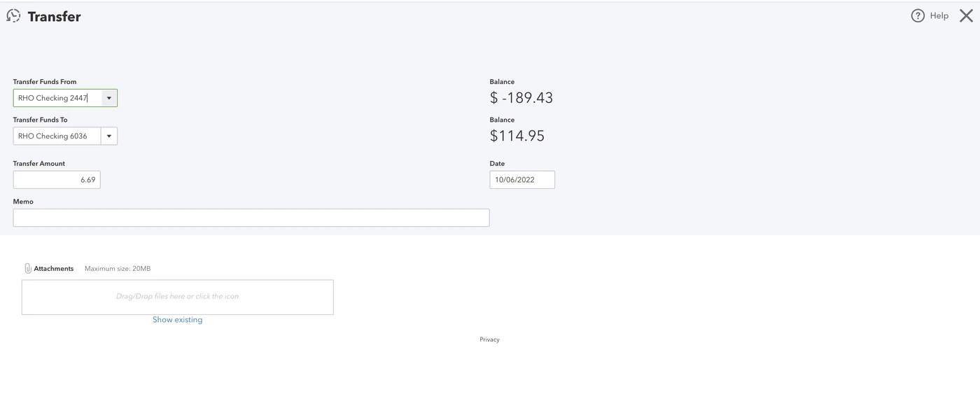Click the Help question mark icon

tap(918, 15)
